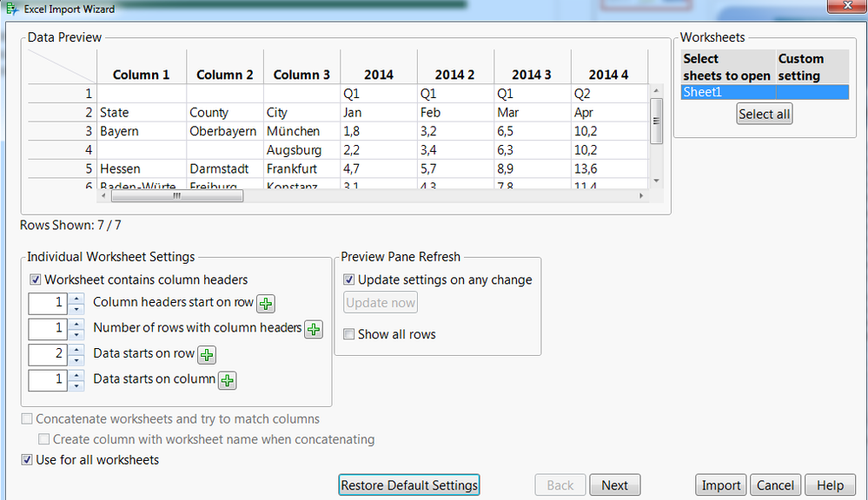Click the Frankfurt cell
This screenshot has width=868, height=500.
click(301, 168)
